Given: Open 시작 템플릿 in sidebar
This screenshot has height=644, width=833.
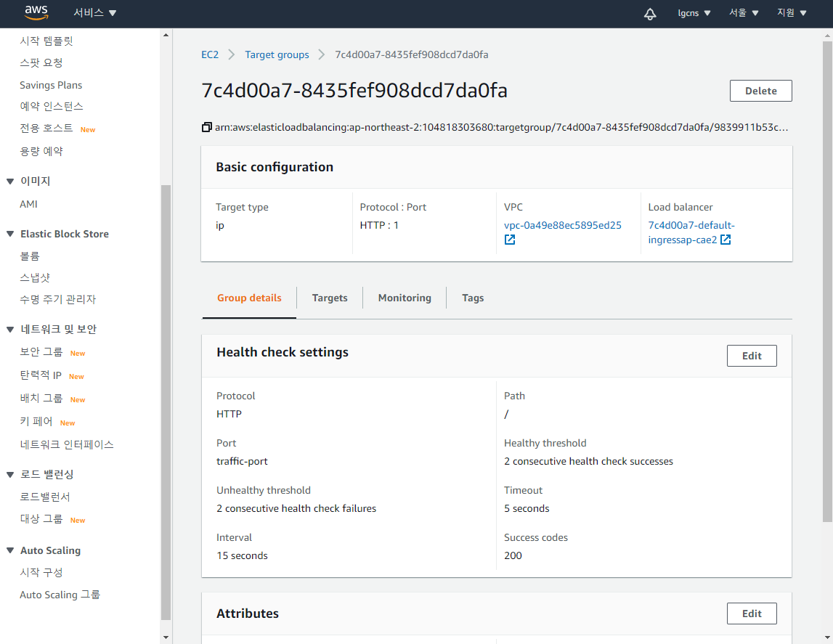Looking at the screenshot, I should 46,41.
